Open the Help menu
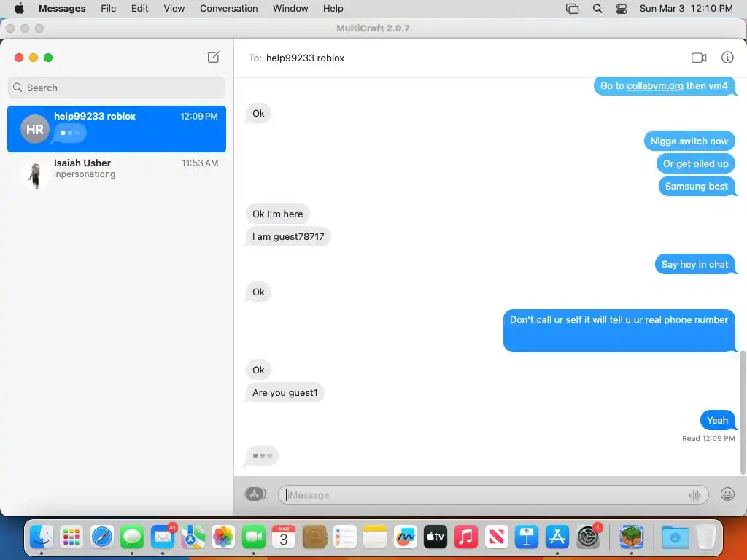The height and width of the screenshot is (560, 747). pos(333,8)
